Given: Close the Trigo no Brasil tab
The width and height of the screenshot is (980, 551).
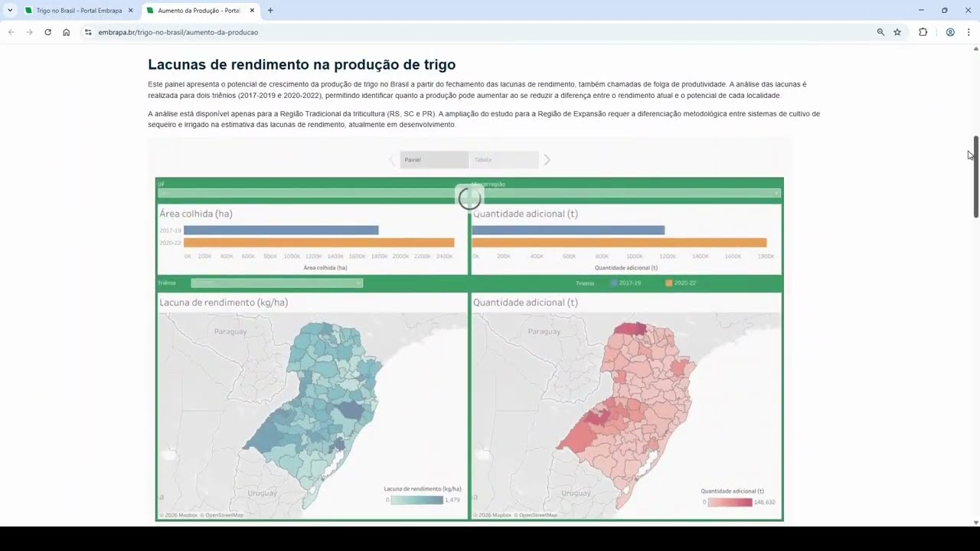Looking at the screenshot, I should tap(130, 11).
